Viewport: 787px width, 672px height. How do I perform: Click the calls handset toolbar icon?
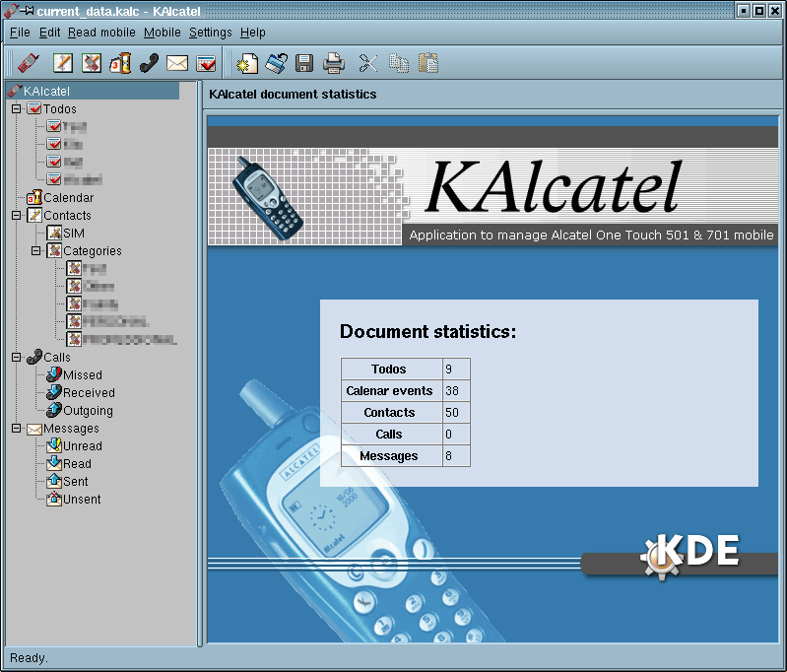pos(149,63)
